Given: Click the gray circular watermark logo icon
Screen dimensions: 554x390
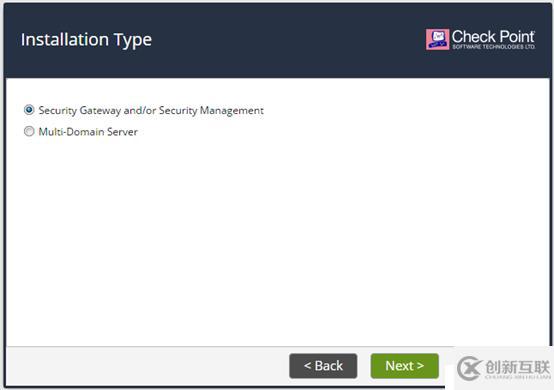Looking at the screenshot, I should 469,368.
